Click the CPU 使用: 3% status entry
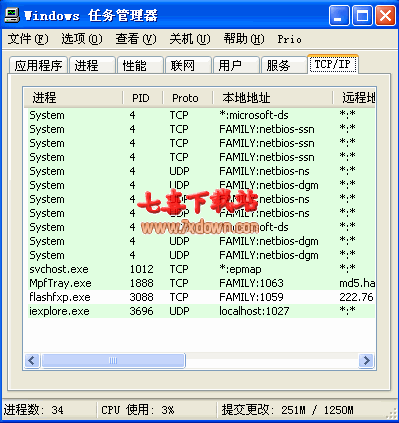The height and width of the screenshot is (423, 399). (138, 410)
